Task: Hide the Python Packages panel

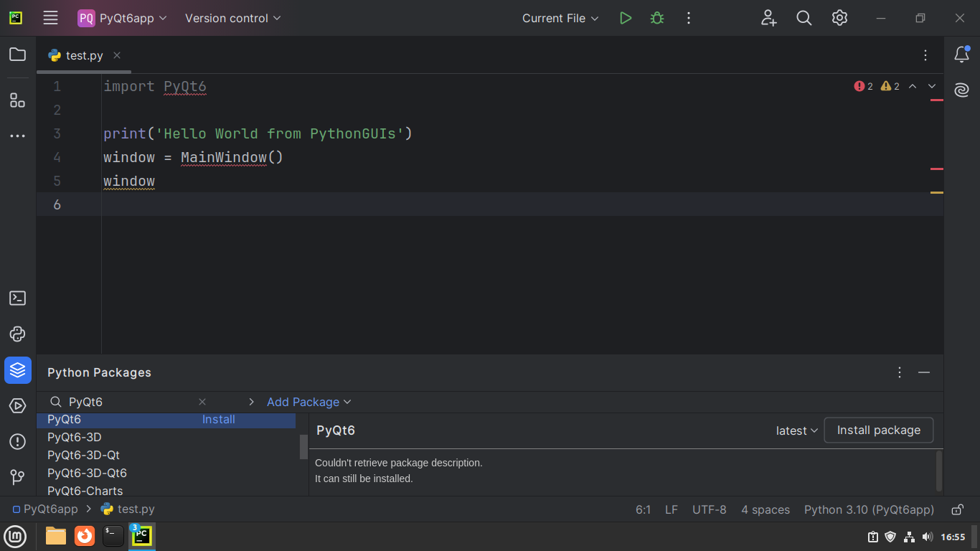Action: [x=924, y=372]
